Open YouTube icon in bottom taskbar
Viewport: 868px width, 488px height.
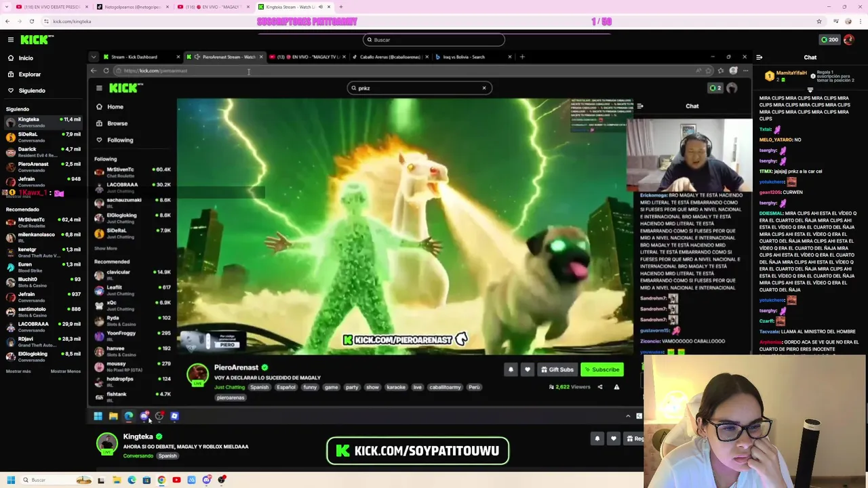click(176, 480)
